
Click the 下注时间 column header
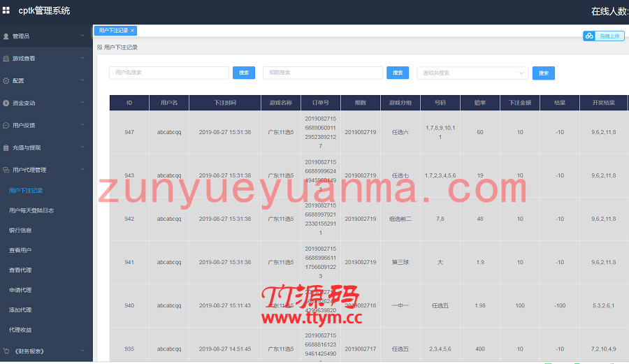tap(224, 103)
